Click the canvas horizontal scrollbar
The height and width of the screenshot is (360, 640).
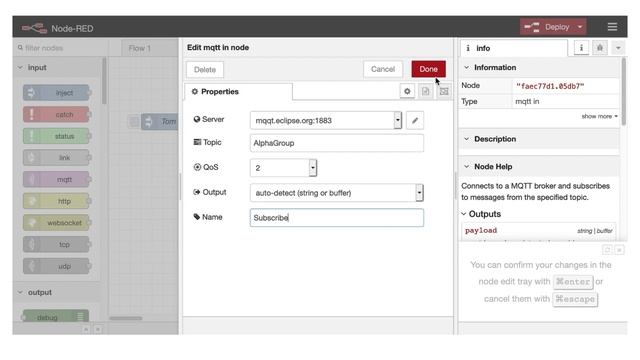(x=126, y=318)
